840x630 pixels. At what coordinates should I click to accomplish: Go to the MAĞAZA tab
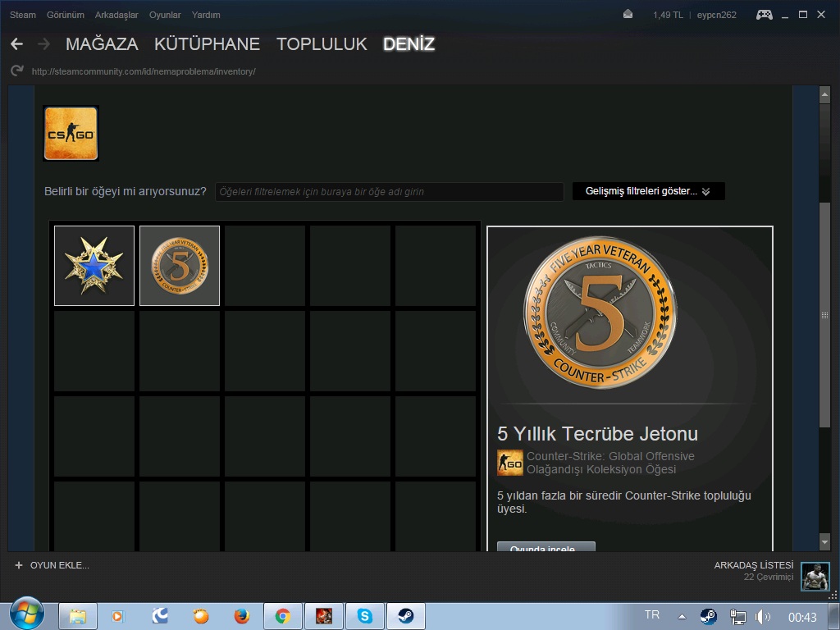102,44
